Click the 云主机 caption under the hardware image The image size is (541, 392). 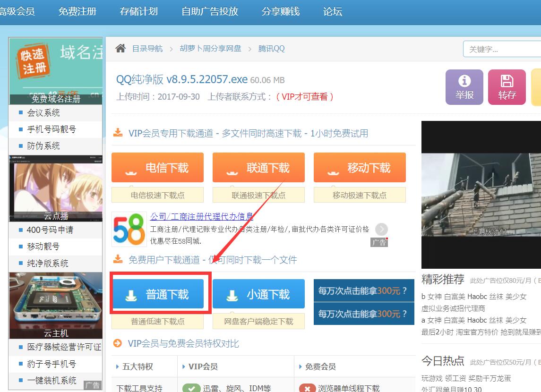tap(56, 333)
